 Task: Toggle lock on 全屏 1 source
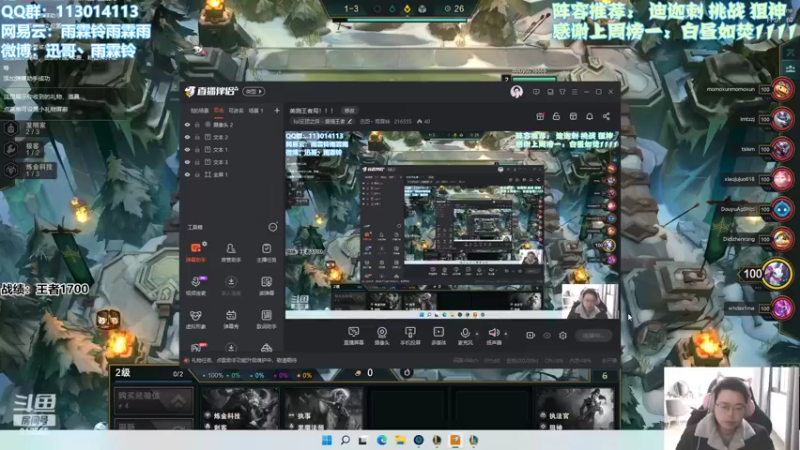pos(197,174)
